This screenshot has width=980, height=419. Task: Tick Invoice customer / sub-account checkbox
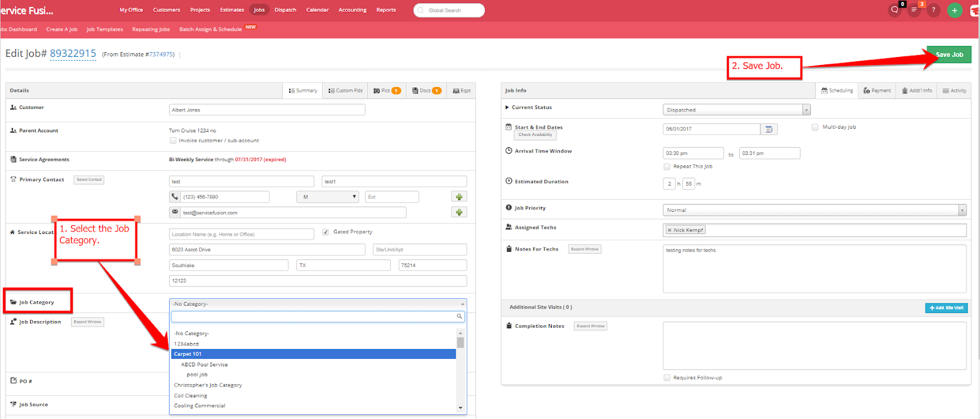[x=173, y=140]
